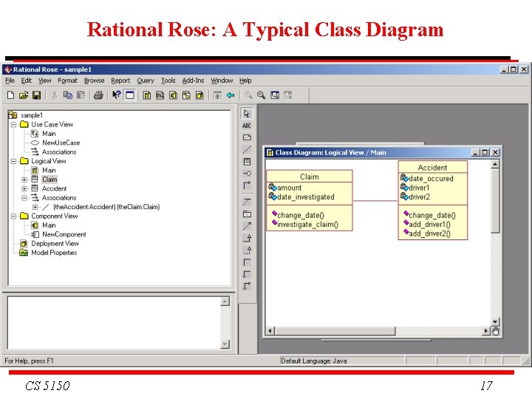Click the Open folder icon in the toolbar
Image resolution: width=532 pixels, height=399 pixels.
pyautogui.click(x=24, y=95)
